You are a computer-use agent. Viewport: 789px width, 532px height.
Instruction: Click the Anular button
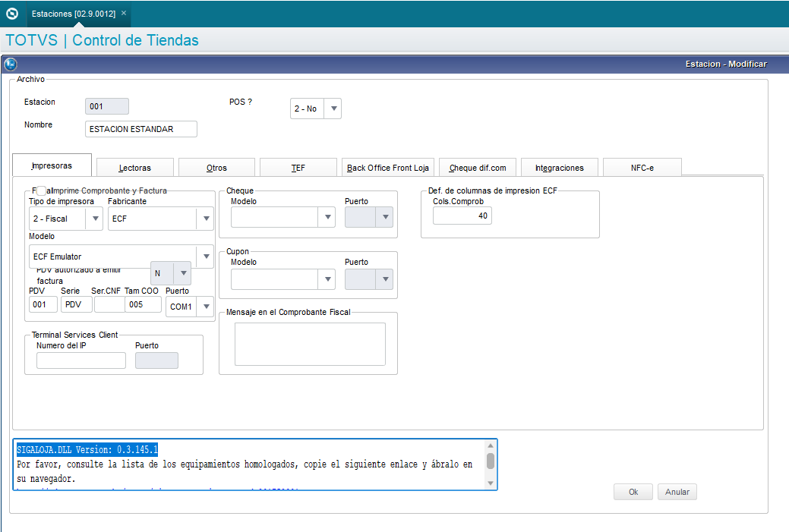[x=677, y=492]
